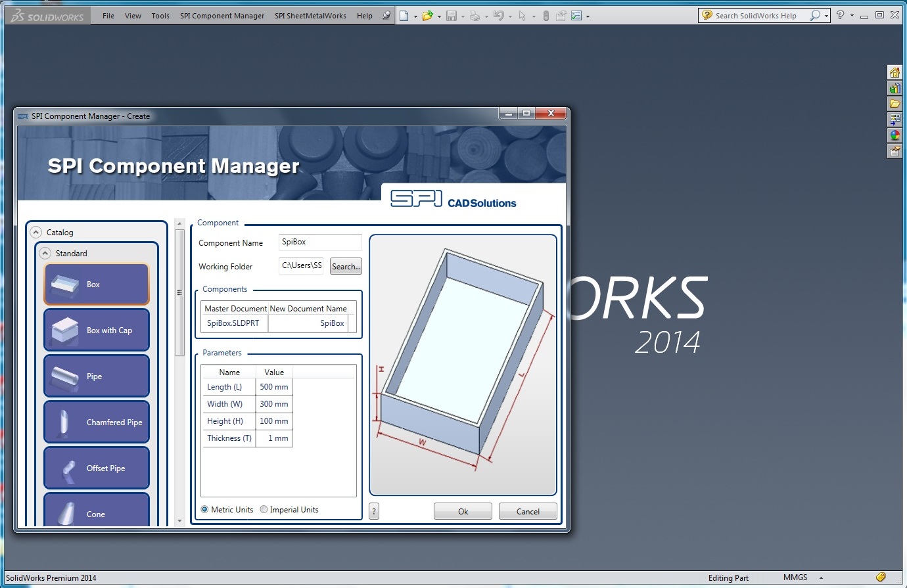The height and width of the screenshot is (588, 907).
Task: Open the SolidWorks Resources home tab
Action: pyautogui.click(x=895, y=72)
